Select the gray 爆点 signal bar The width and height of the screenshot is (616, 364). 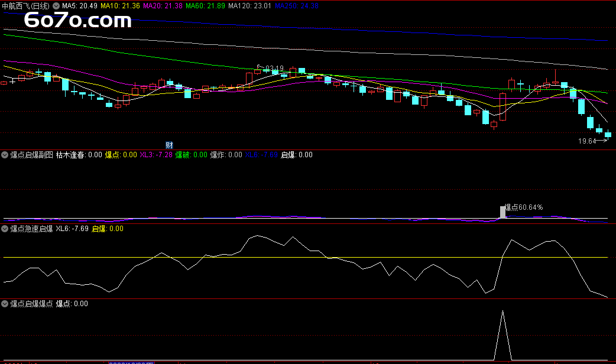pyautogui.click(x=502, y=212)
